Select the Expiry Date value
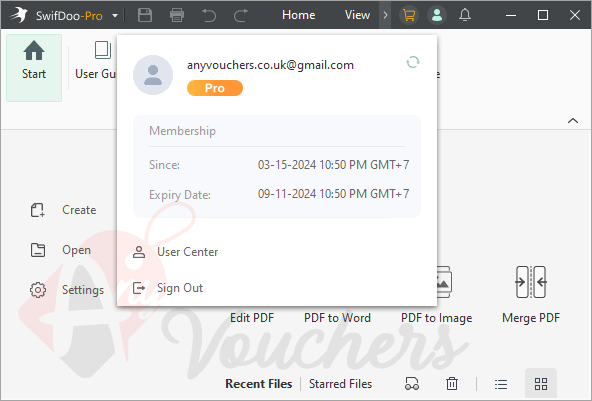 (x=333, y=194)
